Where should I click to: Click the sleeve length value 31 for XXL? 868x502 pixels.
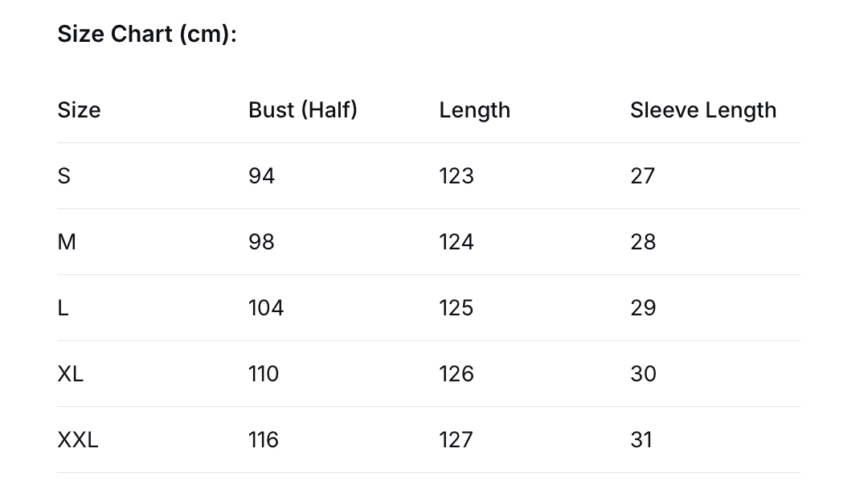(641, 440)
